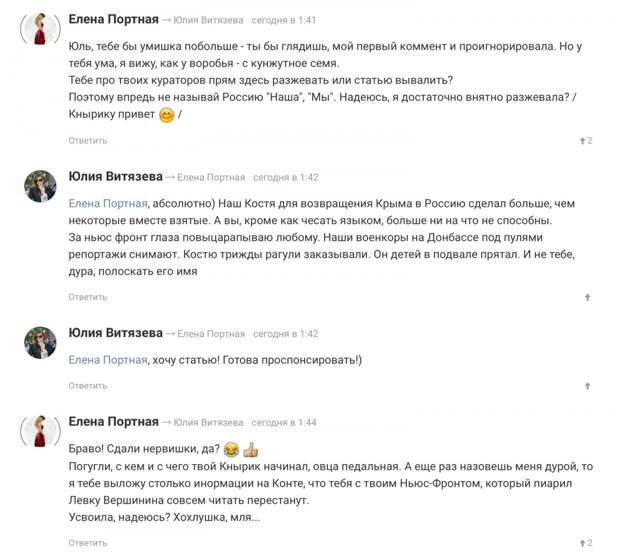The width and height of the screenshot is (620, 556).
Task: Click recipient 'Юлия Витязева' in first comment header
Action: 208,20
